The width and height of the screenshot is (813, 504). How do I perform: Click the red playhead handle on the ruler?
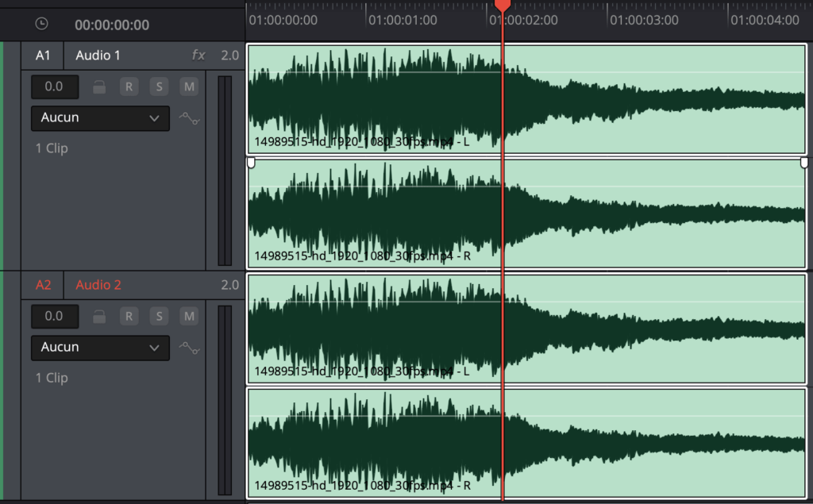[x=503, y=6]
